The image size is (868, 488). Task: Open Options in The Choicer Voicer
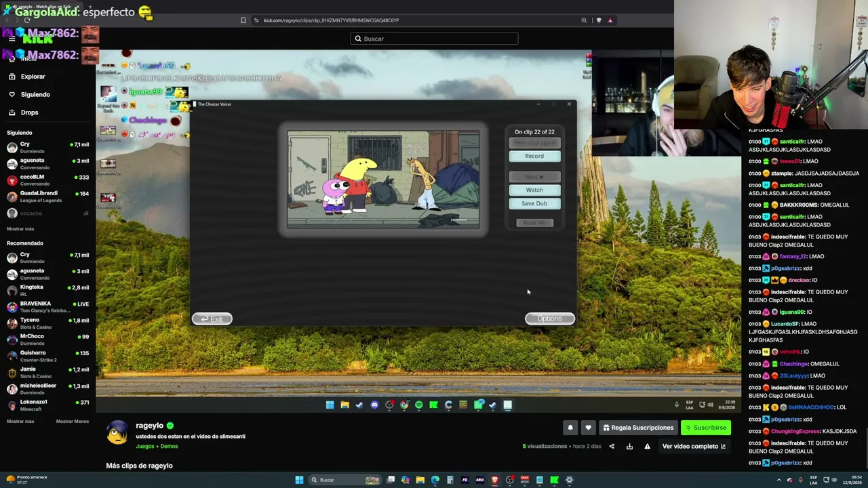550,319
